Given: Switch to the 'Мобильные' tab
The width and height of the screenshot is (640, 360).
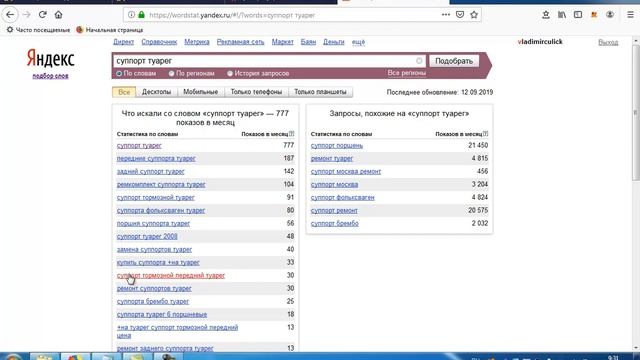Looking at the screenshot, I should point(200,92).
